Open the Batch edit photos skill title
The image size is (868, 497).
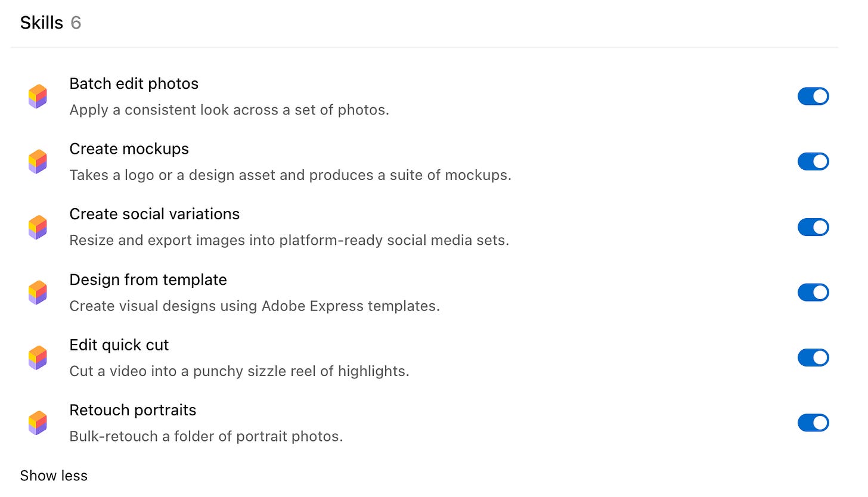[x=134, y=83]
